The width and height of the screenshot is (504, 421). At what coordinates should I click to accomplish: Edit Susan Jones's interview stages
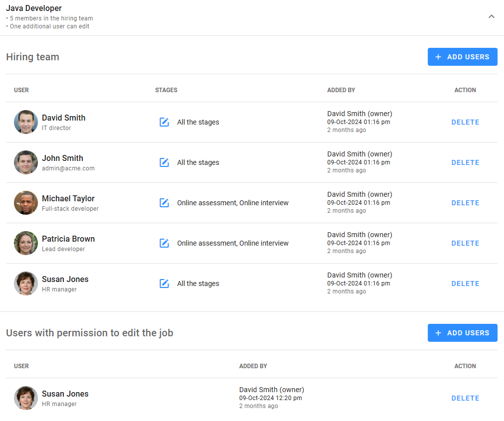point(165,283)
